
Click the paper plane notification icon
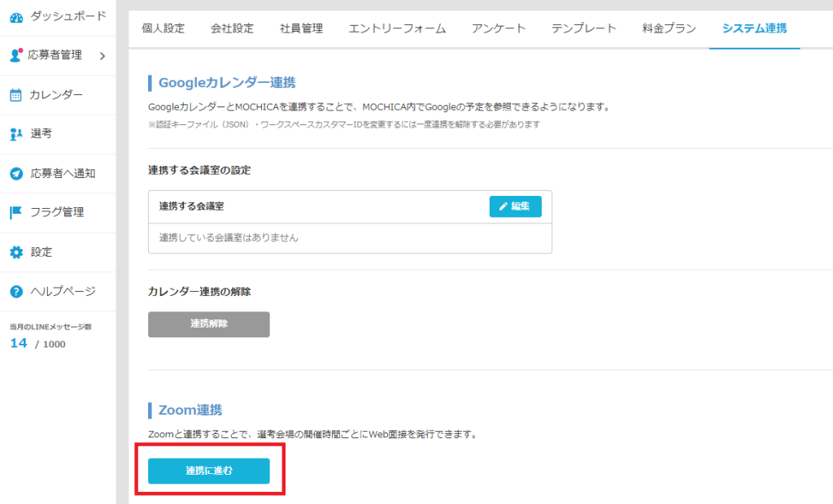click(x=15, y=173)
